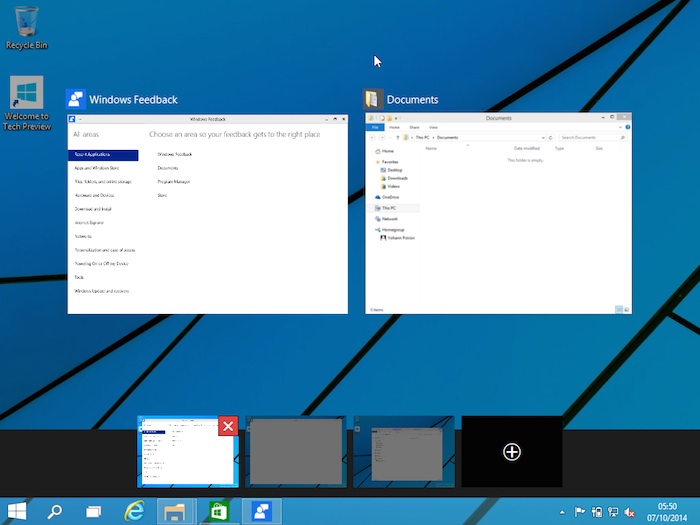700x525 pixels.
Task: Switch to the Documents window preview
Action: 498,214
